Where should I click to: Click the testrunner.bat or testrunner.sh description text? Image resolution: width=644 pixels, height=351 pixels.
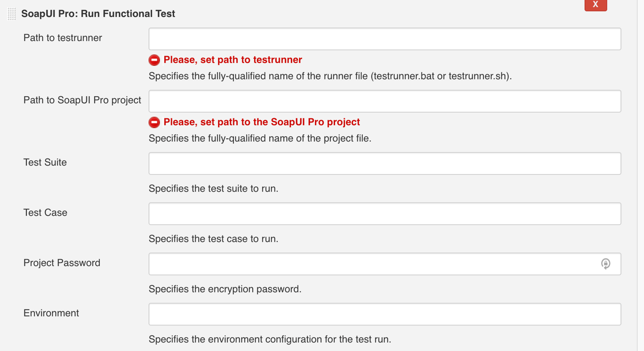(330, 76)
